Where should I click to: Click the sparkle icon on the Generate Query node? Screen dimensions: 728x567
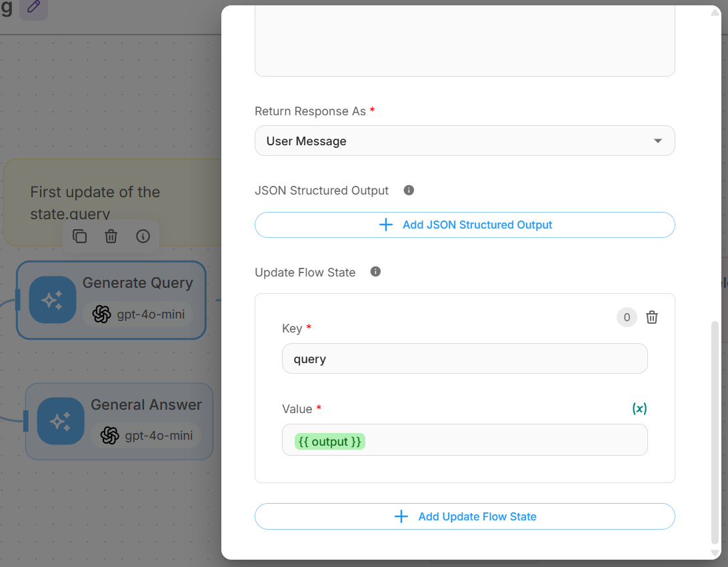tap(53, 300)
